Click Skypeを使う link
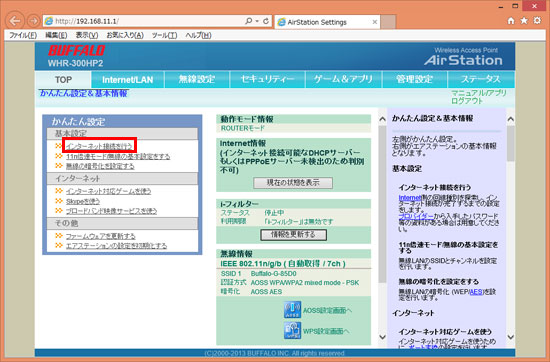The image size is (550, 362). click(x=83, y=201)
